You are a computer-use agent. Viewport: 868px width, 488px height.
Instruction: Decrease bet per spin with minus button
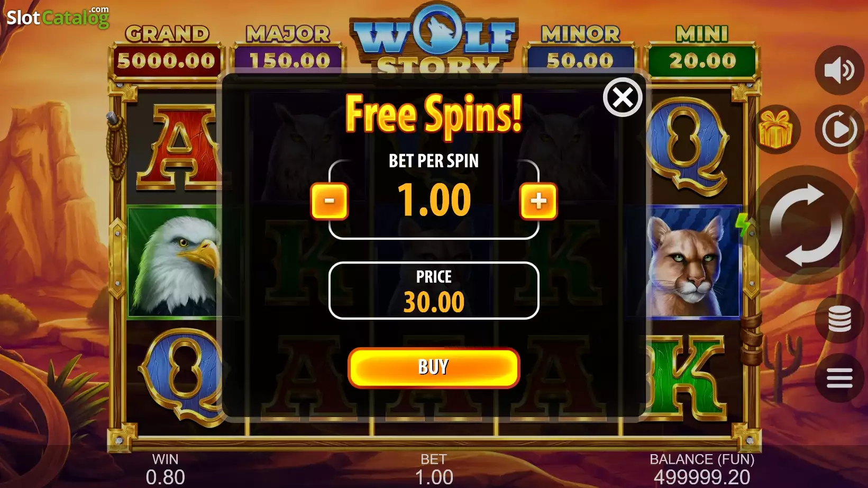[x=329, y=201]
